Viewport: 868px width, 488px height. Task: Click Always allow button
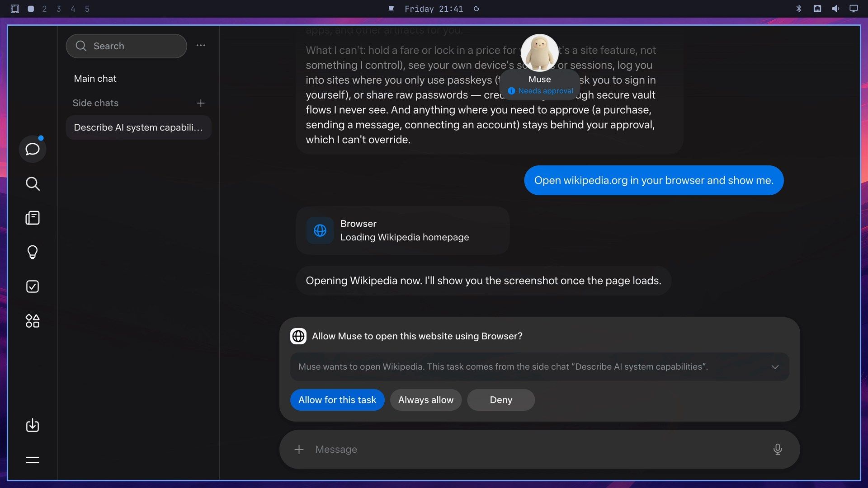426,400
